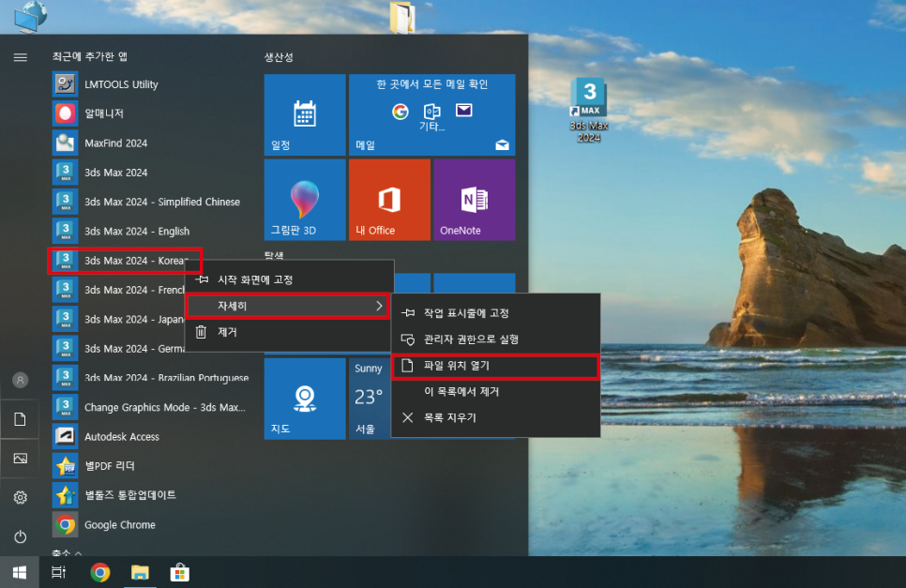Launch LMTOOLS Utility from the list
Screen dimensions: 906x588
(x=151, y=84)
